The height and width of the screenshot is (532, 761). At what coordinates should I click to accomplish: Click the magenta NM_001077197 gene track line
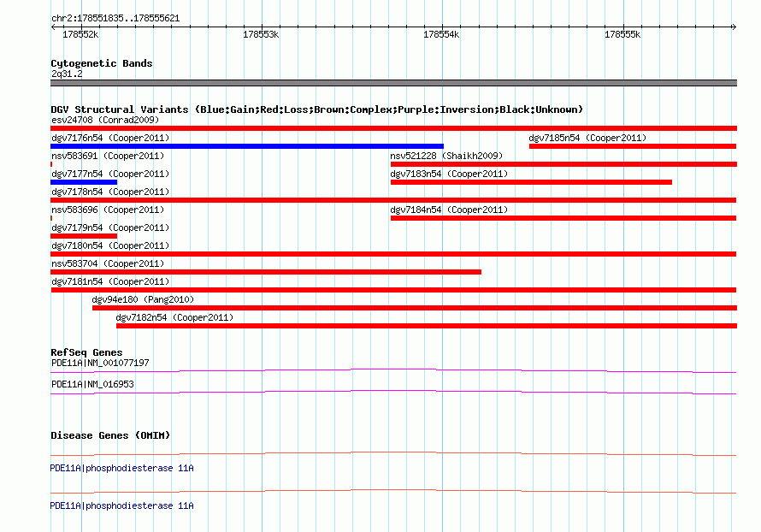(x=393, y=371)
